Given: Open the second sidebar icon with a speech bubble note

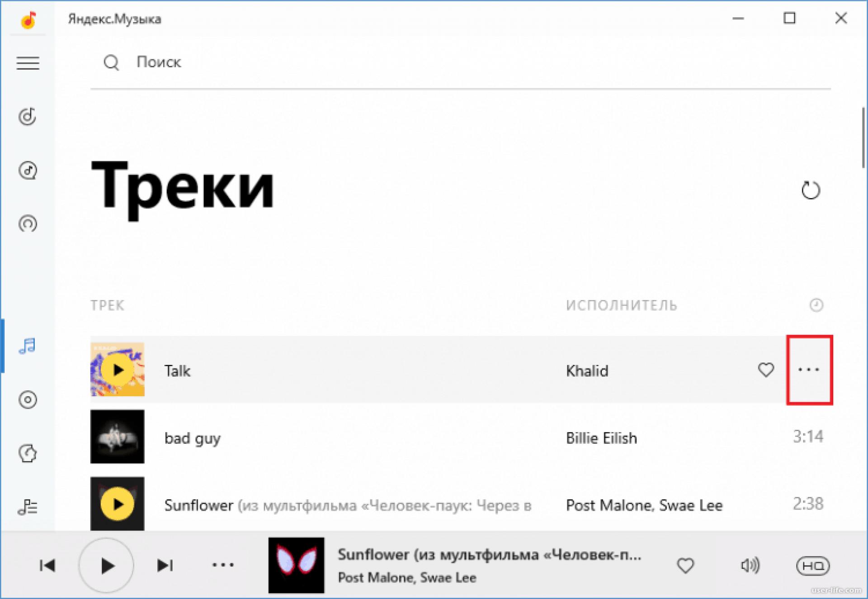Looking at the screenshot, I should tap(28, 171).
